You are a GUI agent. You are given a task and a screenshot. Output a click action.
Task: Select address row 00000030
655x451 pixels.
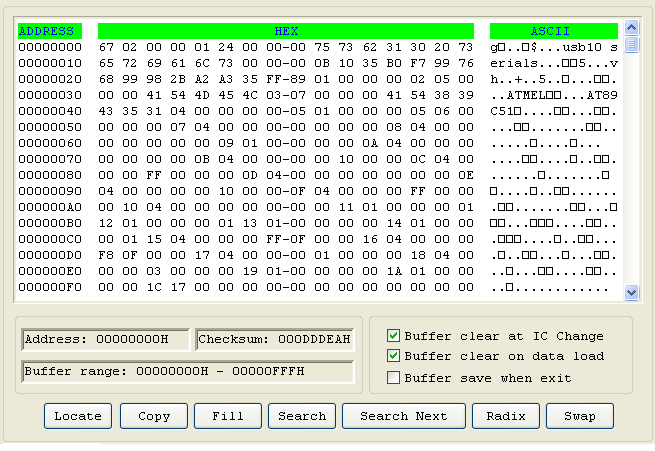50,95
